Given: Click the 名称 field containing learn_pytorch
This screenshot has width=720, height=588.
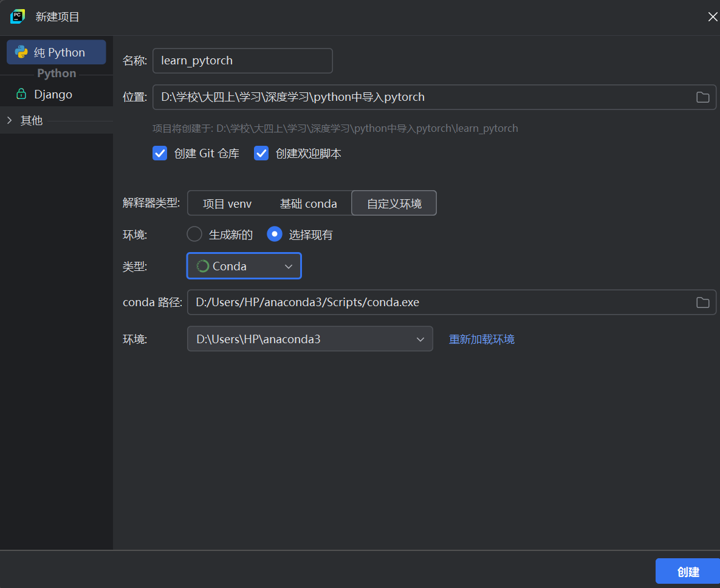Looking at the screenshot, I should [x=242, y=61].
